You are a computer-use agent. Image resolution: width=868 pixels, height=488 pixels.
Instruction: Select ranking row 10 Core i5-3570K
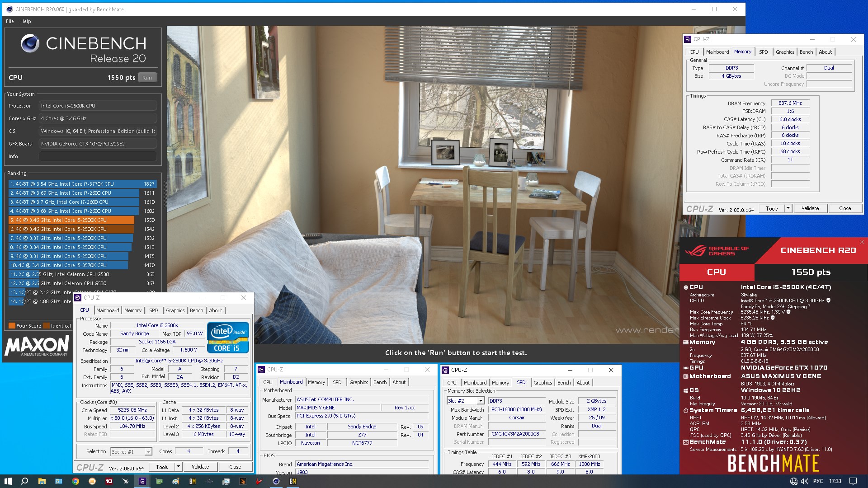click(x=82, y=265)
